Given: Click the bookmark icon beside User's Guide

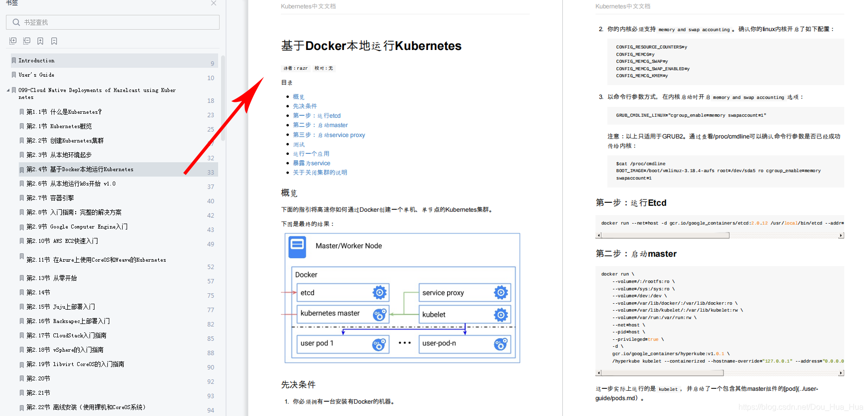Looking at the screenshot, I should click(14, 75).
